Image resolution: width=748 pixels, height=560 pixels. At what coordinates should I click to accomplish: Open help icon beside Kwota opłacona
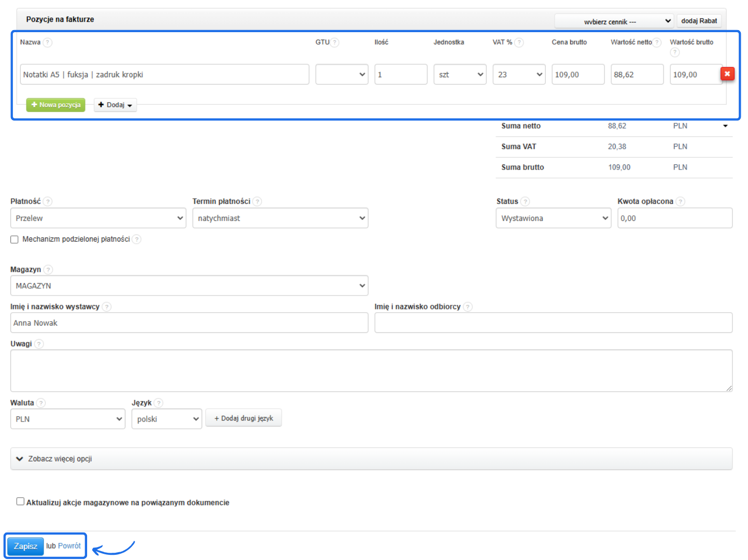681,202
